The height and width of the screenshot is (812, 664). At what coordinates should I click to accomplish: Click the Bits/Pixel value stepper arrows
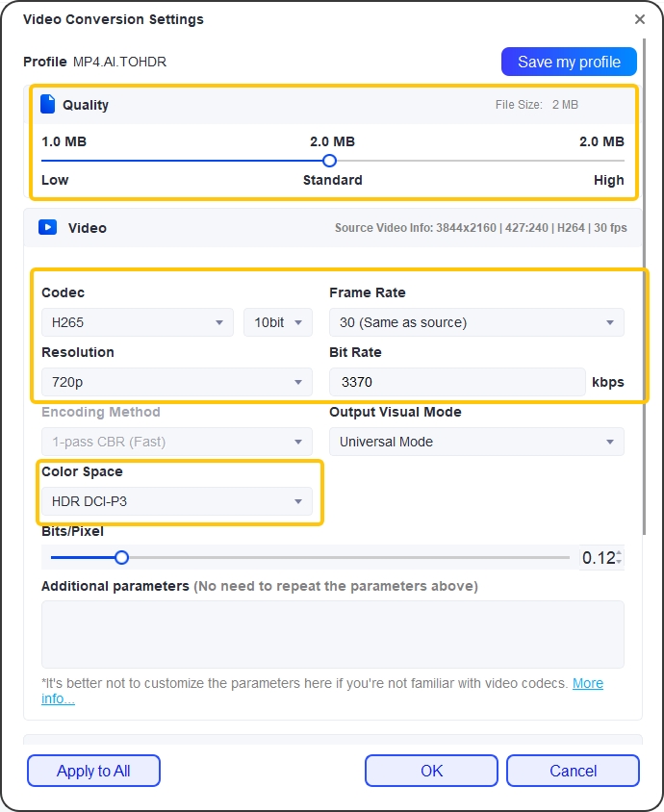point(619,557)
